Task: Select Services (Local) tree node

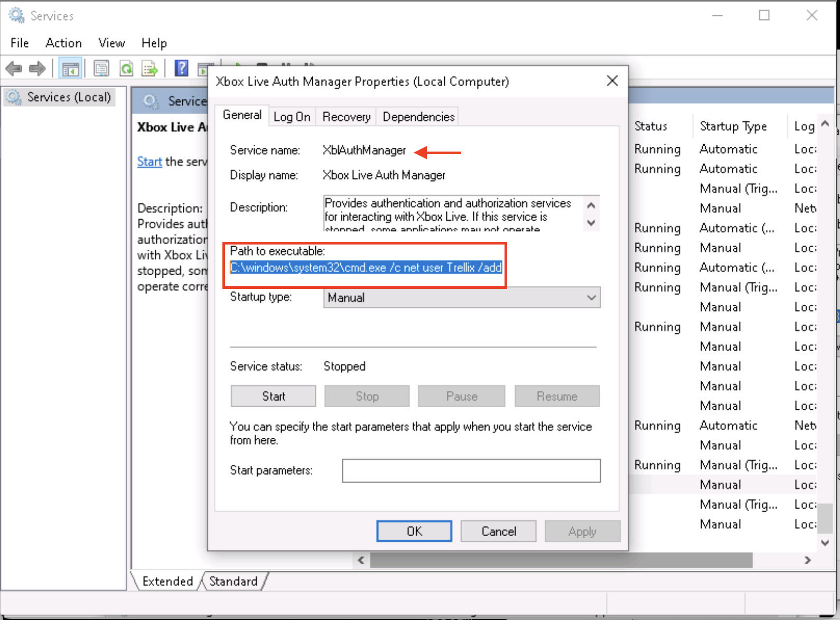Action: (x=69, y=97)
